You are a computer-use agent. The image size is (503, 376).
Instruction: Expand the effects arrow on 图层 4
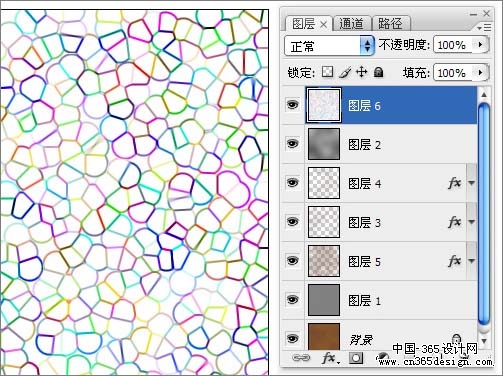(x=471, y=183)
